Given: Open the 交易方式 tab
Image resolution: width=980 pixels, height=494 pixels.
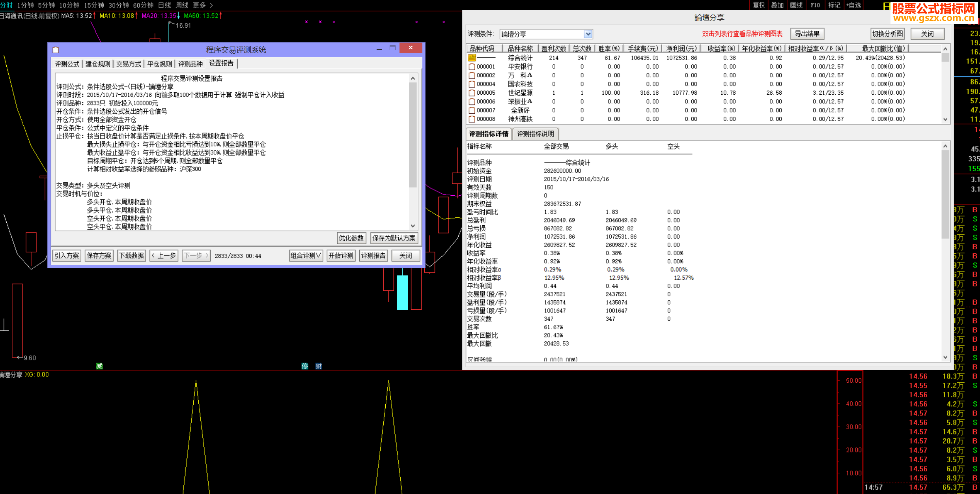Looking at the screenshot, I should point(129,64).
